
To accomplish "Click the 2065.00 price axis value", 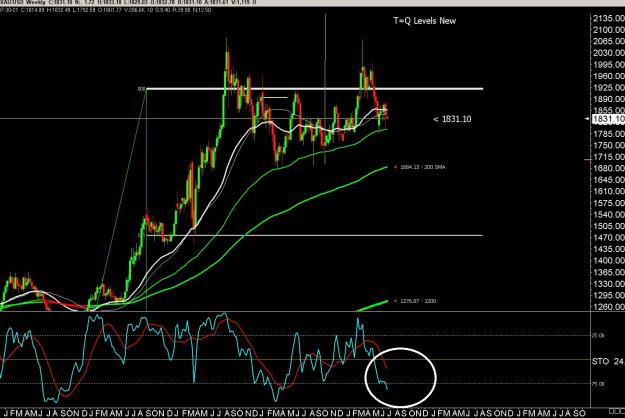I will [609, 41].
